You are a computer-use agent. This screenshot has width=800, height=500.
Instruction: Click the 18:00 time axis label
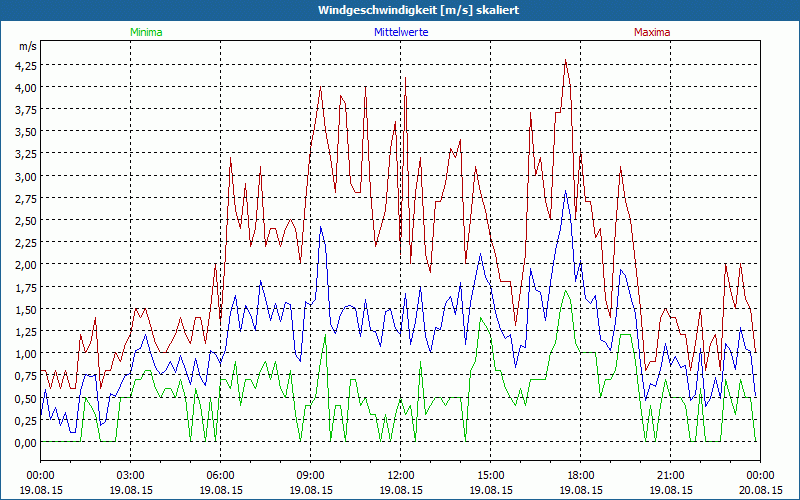[x=581, y=476]
